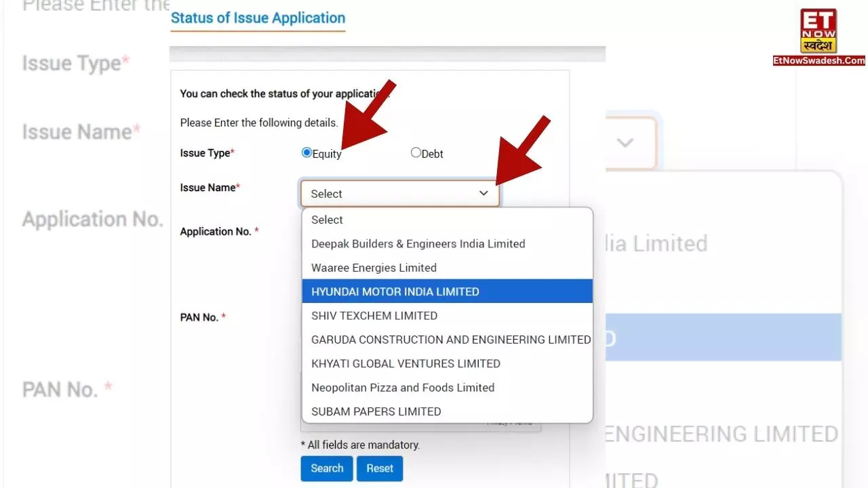Choose Deepak Builders & Engineers India Limited
The image size is (868, 488).
pos(448,243)
